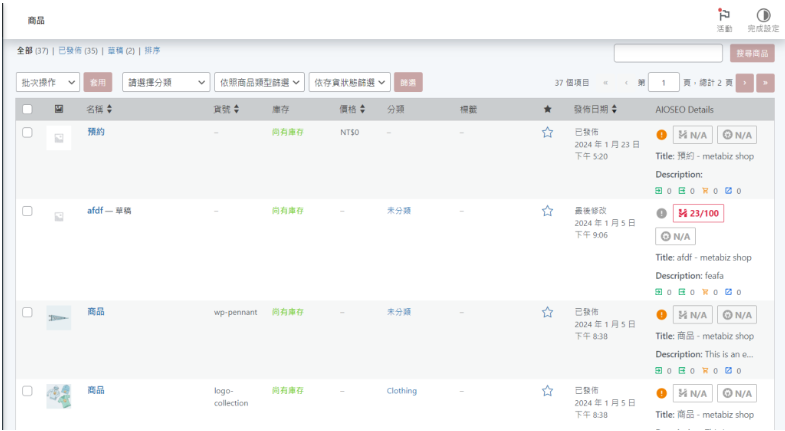The image size is (785, 431).
Task: Click the image column header icon
Action: click(59, 109)
